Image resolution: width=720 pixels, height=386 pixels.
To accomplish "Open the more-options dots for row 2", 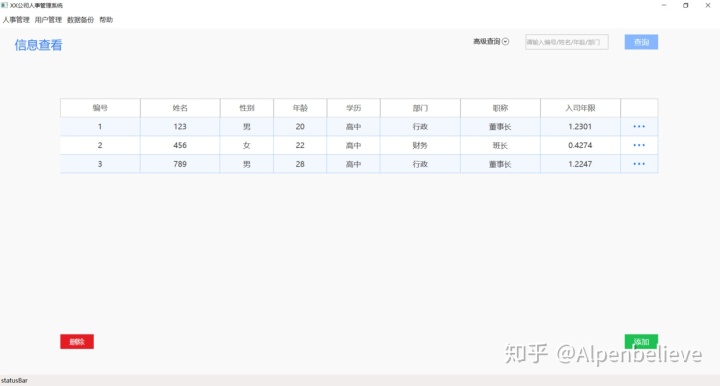I will pyautogui.click(x=639, y=145).
